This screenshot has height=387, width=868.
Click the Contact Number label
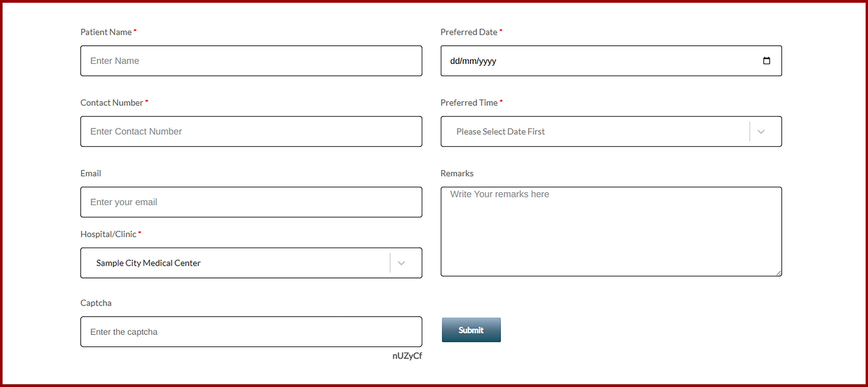click(x=112, y=103)
